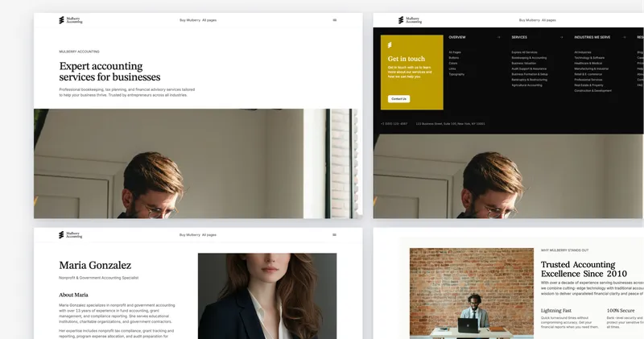Click Buy Mulberry link on the hero page
The height and width of the screenshot is (339, 644).
[190, 20]
